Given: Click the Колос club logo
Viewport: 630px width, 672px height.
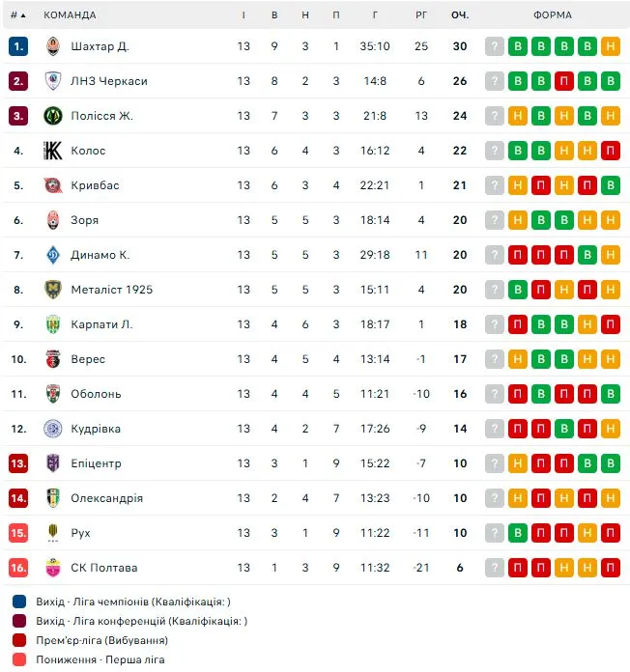Looking at the screenshot, I should [x=53, y=151].
